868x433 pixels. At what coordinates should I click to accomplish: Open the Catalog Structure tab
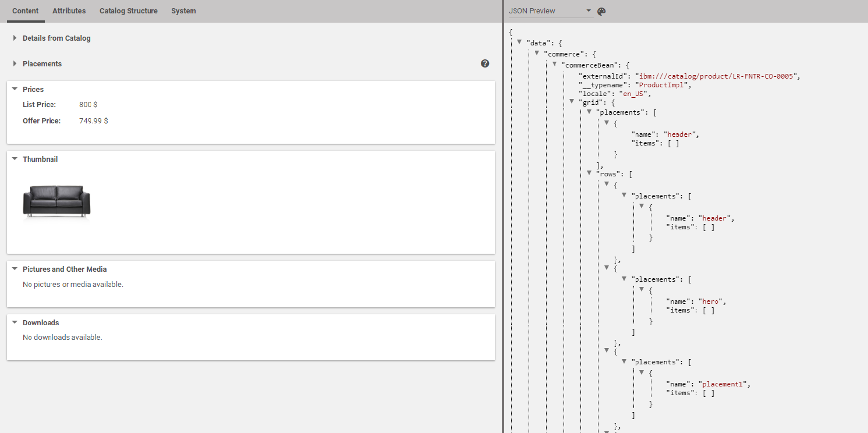pyautogui.click(x=128, y=10)
